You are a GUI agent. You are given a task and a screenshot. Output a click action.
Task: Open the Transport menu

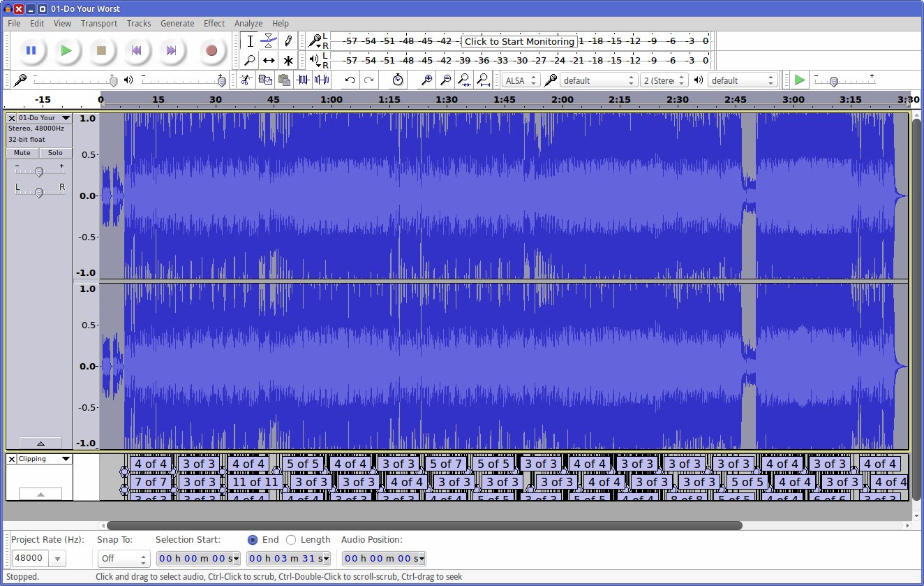[99, 23]
